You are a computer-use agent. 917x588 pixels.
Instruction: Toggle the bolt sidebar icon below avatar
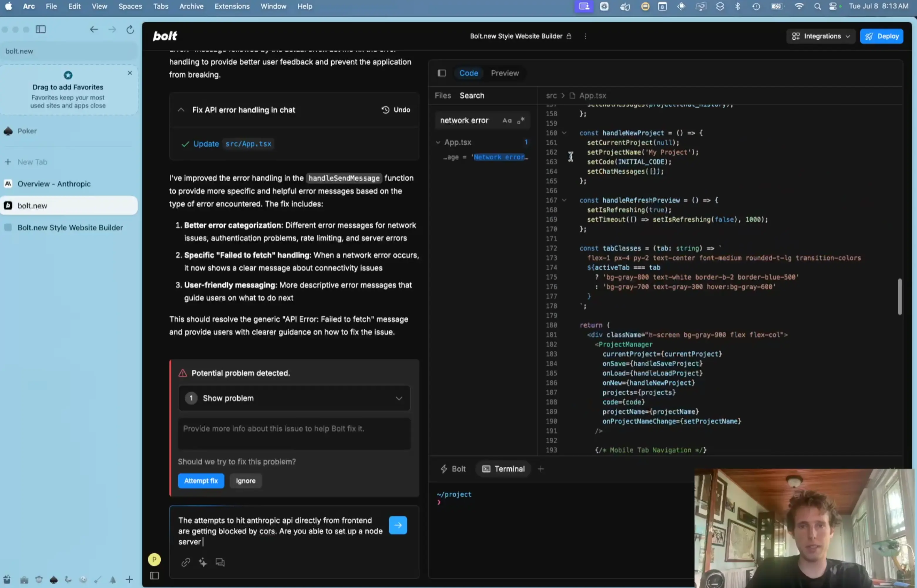click(154, 575)
